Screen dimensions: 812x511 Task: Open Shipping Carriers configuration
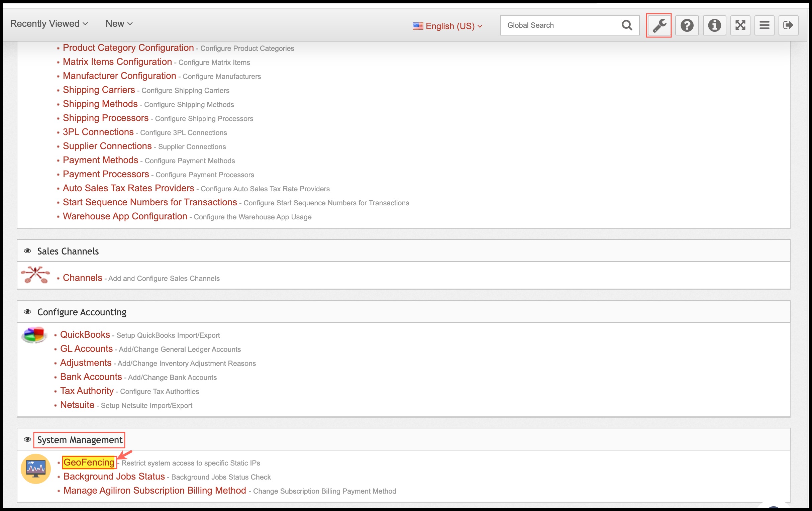pyautogui.click(x=99, y=90)
